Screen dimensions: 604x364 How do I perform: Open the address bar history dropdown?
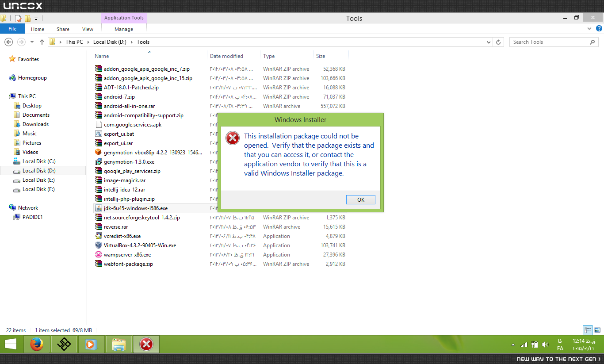489,42
